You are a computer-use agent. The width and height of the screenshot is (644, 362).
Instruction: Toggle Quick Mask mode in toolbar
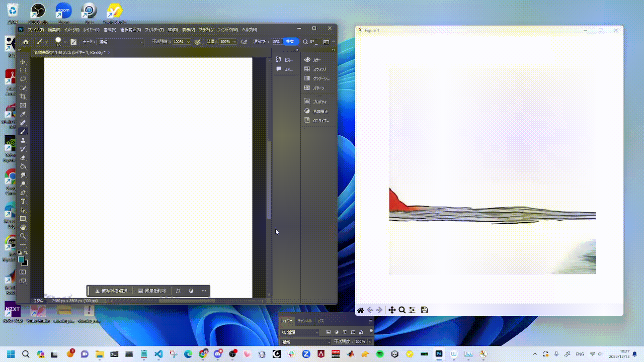(x=23, y=272)
